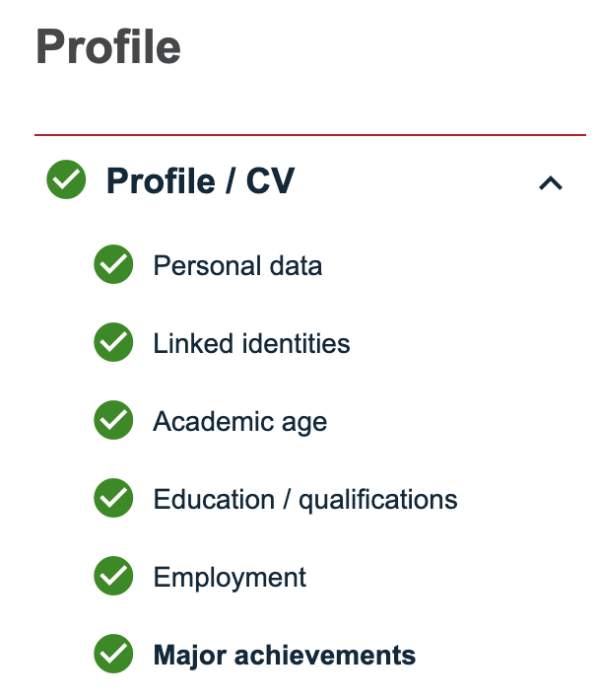Click the Personal data completion checkmark
Screen dimensions: 599x700
click(113, 265)
